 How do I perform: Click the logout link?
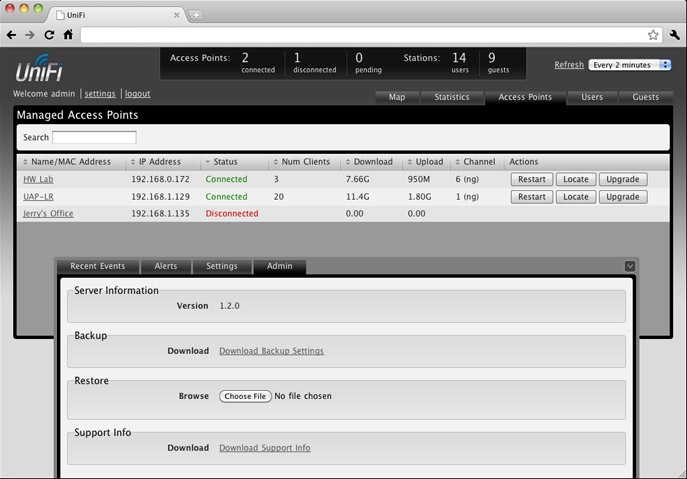pyautogui.click(x=138, y=94)
